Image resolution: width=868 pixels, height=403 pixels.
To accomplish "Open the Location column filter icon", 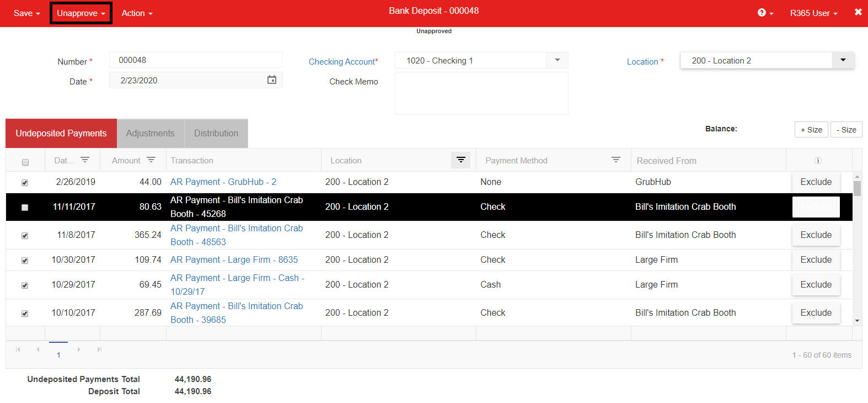I will [x=461, y=160].
